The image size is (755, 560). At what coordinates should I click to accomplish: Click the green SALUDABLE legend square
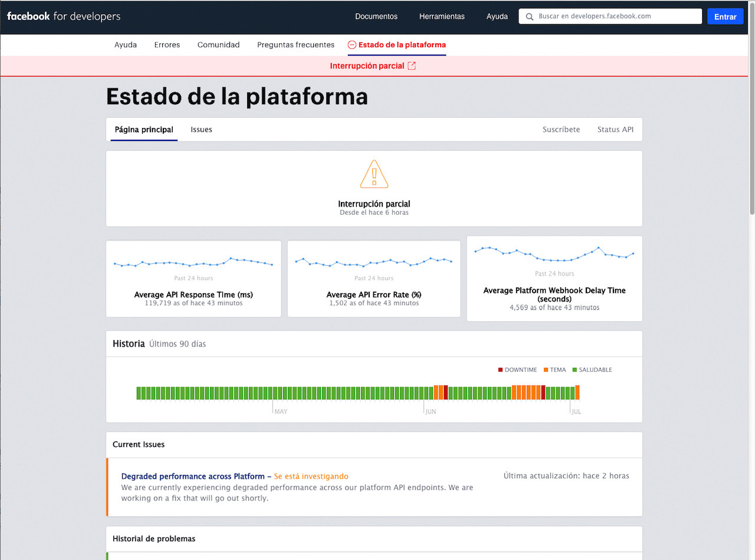[575, 370]
